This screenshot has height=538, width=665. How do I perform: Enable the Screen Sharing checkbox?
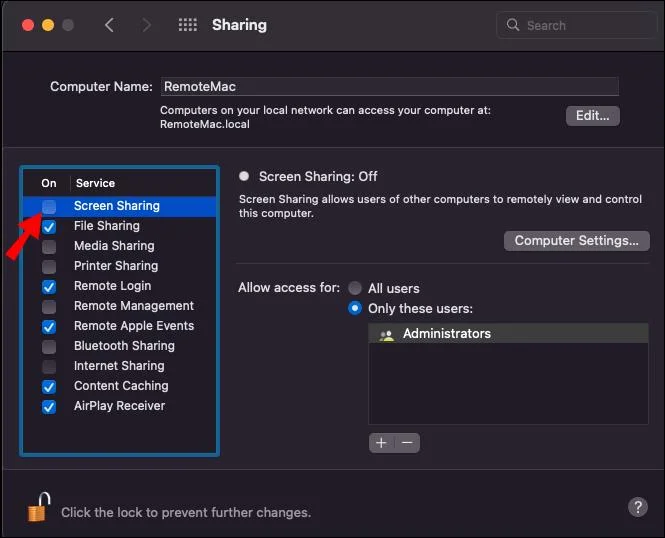point(49,206)
